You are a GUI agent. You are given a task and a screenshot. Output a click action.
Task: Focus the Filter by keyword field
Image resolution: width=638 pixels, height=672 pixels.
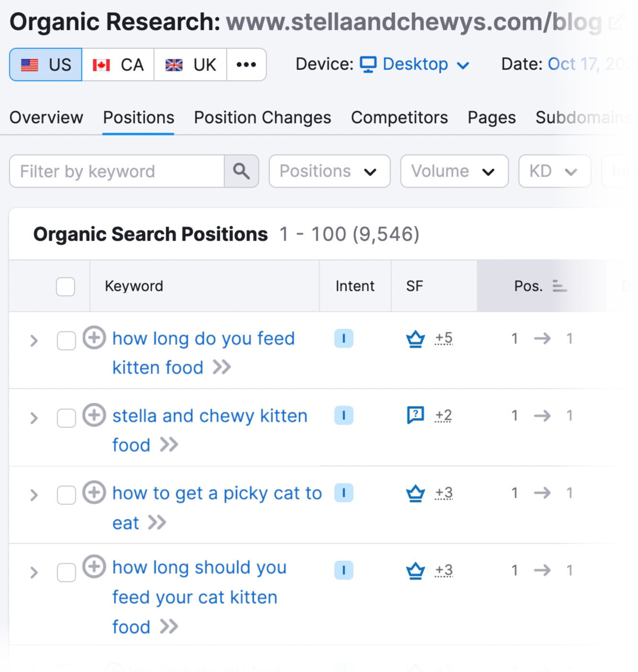click(x=117, y=171)
